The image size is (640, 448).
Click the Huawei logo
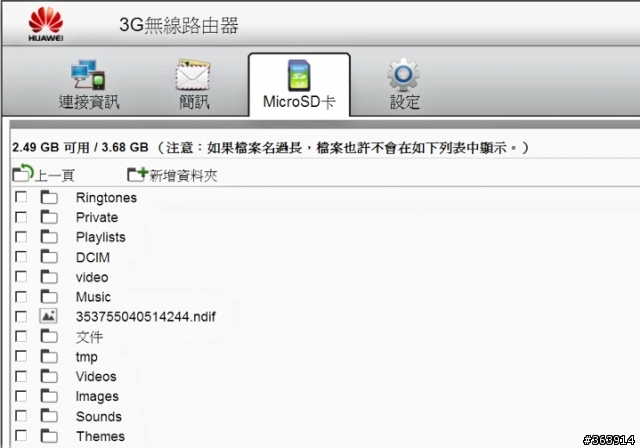46,24
